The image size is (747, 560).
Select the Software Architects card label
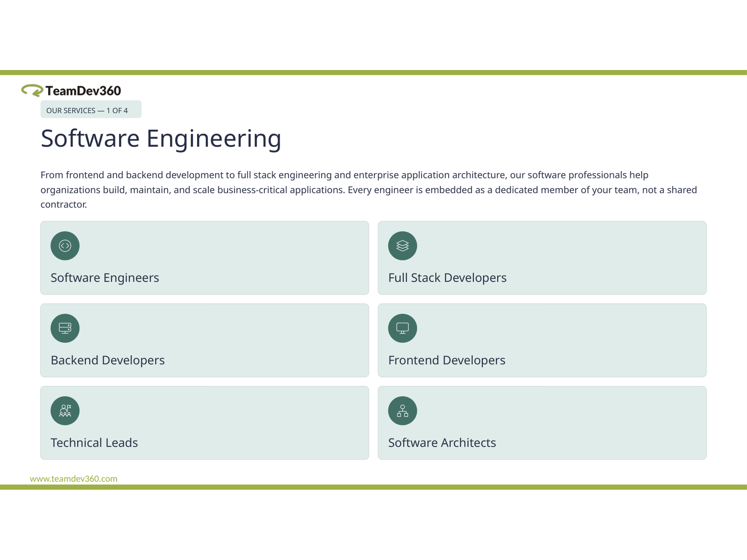pyautogui.click(x=442, y=443)
